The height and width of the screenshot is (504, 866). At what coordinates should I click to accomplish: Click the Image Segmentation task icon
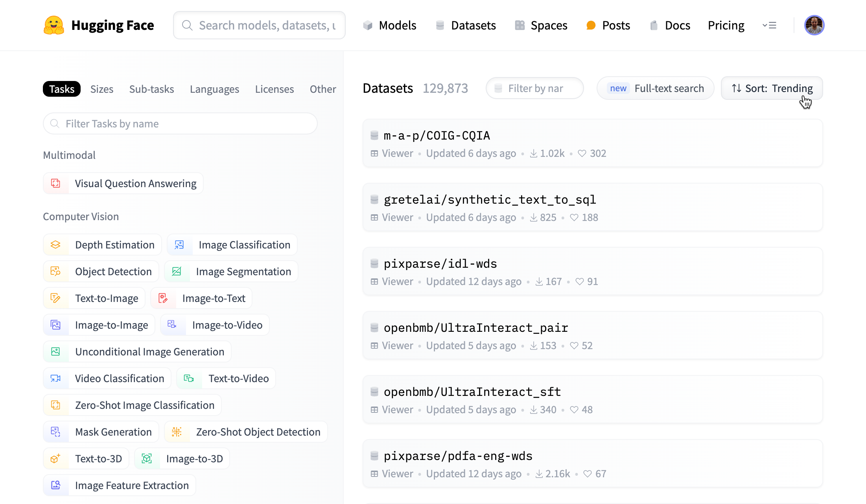click(177, 271)
